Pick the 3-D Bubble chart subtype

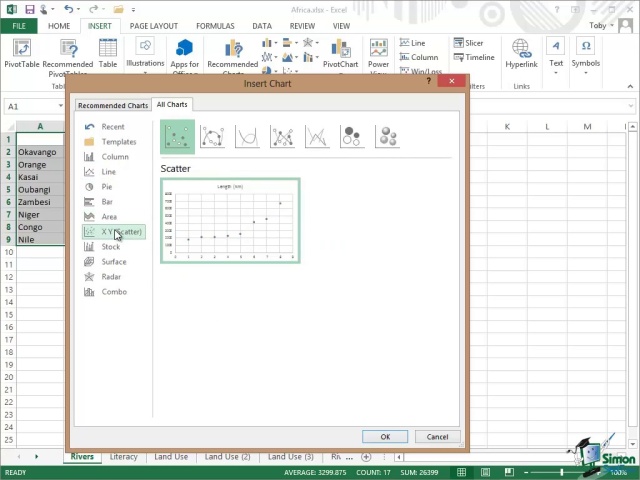pyautogui.click(x=387, y=136)
